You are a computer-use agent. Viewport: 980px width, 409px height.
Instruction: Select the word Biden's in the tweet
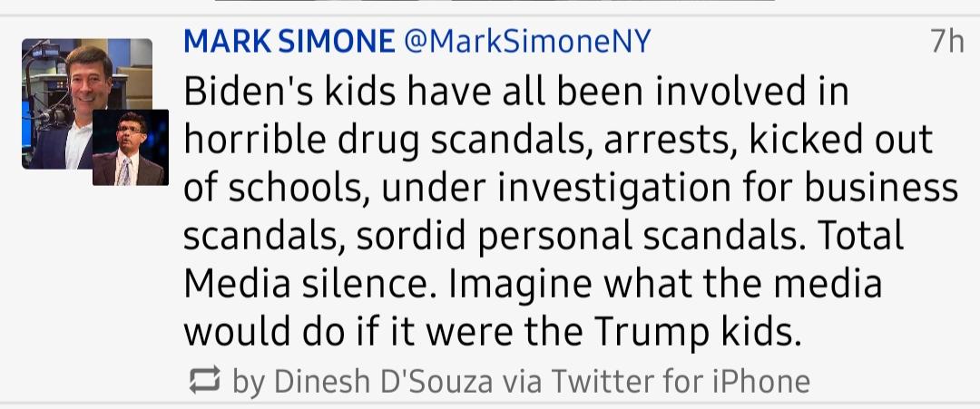pyautogui.click(x=250, y=92)
